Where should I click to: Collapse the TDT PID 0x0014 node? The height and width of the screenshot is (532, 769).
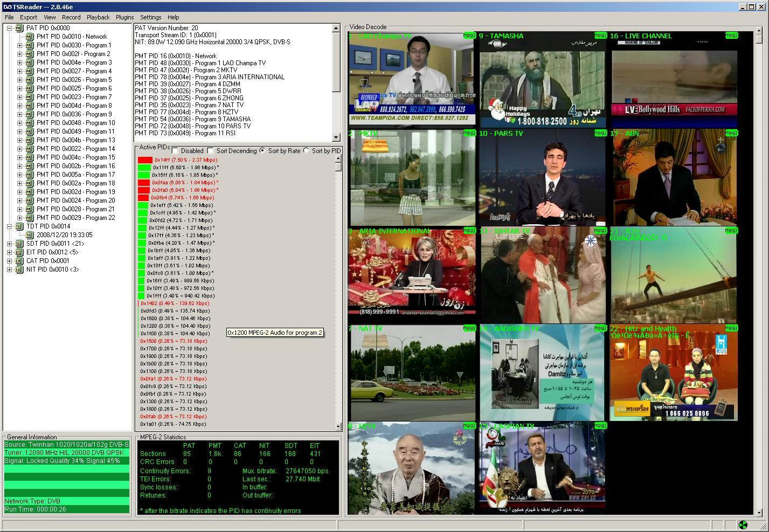point(9,226)
